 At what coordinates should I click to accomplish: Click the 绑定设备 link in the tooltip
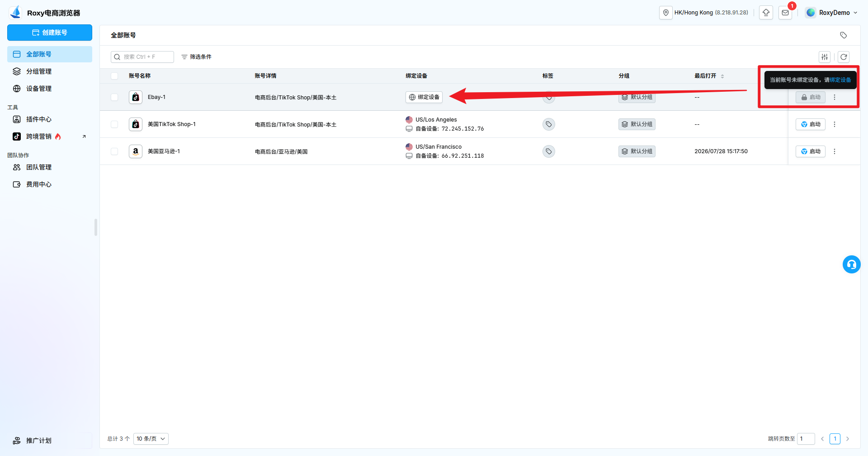[840, 80]
